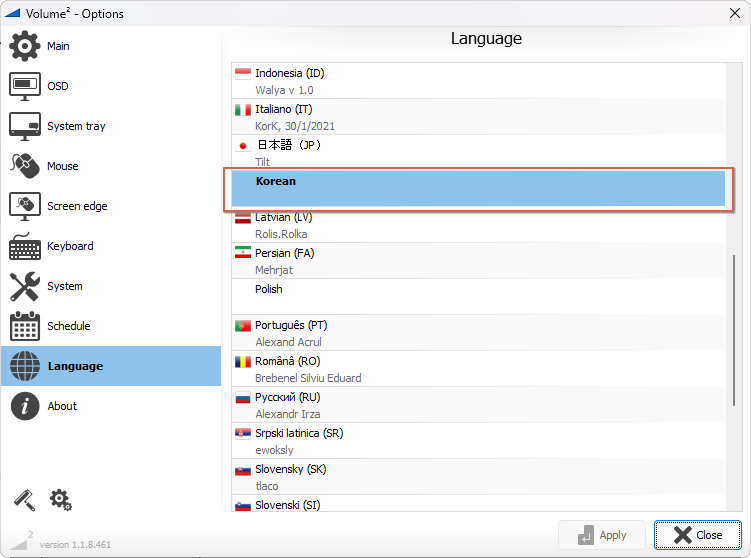Click the double-gear icon at bottom left
The width and height of the screenshot is (751, 558).
[x=60, y=500]
